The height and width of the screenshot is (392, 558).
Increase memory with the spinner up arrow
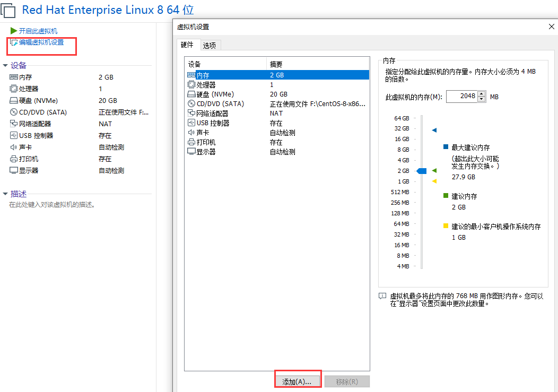pos(482,94)
